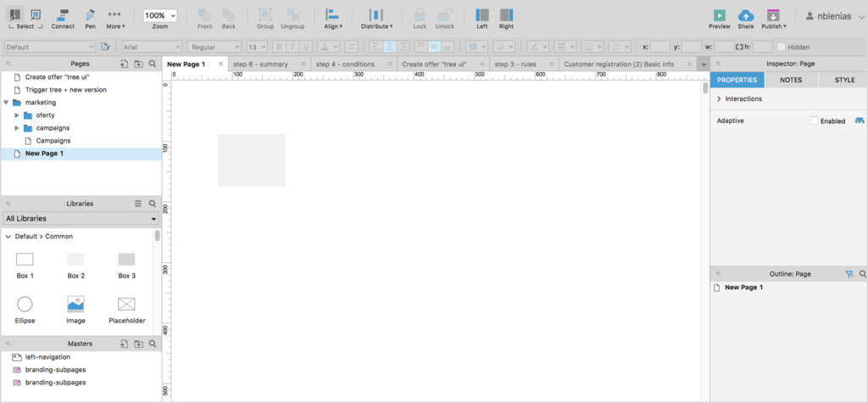Click the bulleted list icon
The image size is (868, 403).
tap(351, 48)
